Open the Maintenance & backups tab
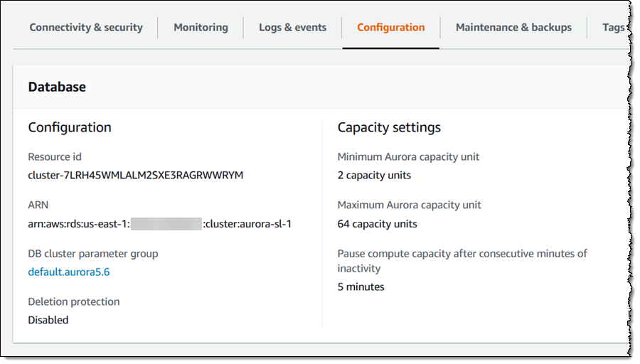The height and width of the screenshot is (364, 640). coord(513,28)
